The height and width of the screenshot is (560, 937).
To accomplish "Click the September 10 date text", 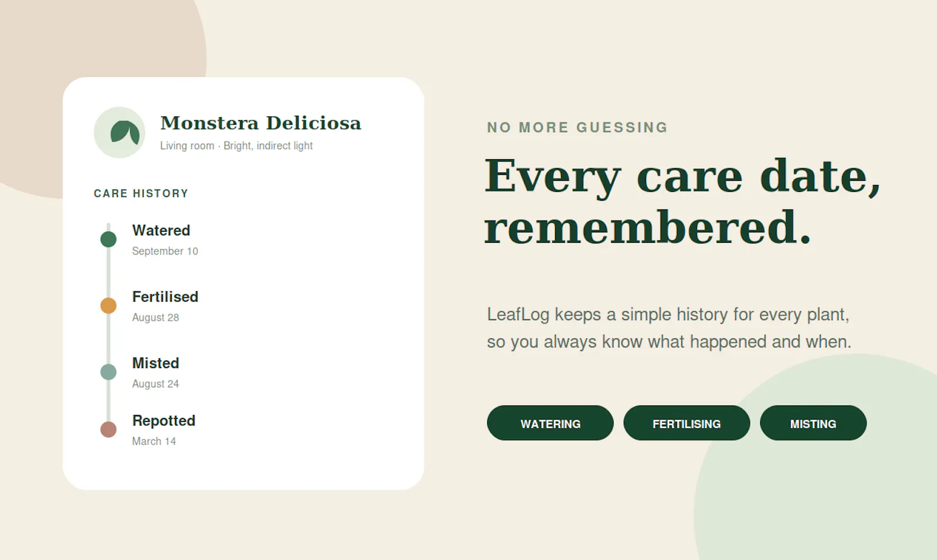I will (165, 251).
